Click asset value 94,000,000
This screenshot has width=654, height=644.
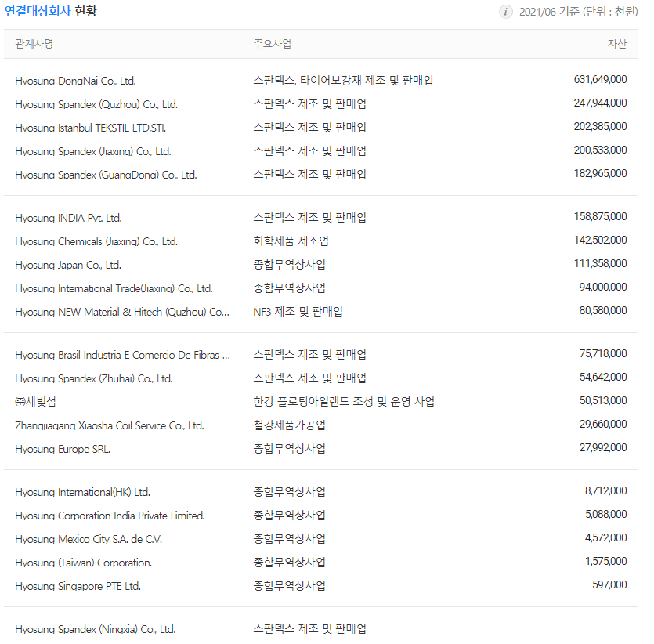coord(603,287)
